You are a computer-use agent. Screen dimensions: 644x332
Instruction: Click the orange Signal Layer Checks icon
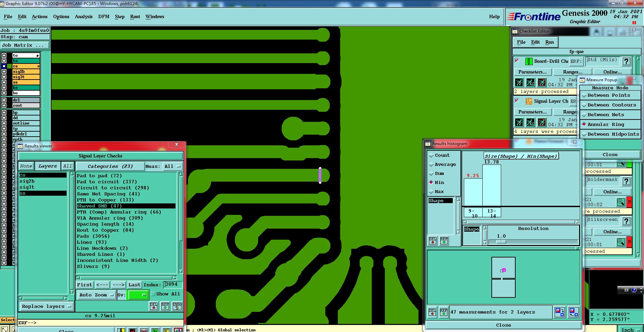pyautogui.click(x=529, y=101)
